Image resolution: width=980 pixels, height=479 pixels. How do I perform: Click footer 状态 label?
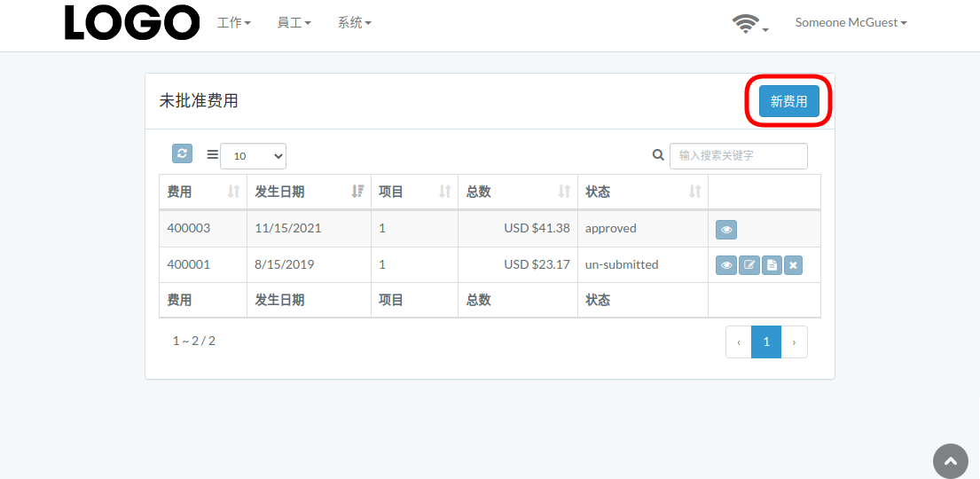[x=598, y=300]
